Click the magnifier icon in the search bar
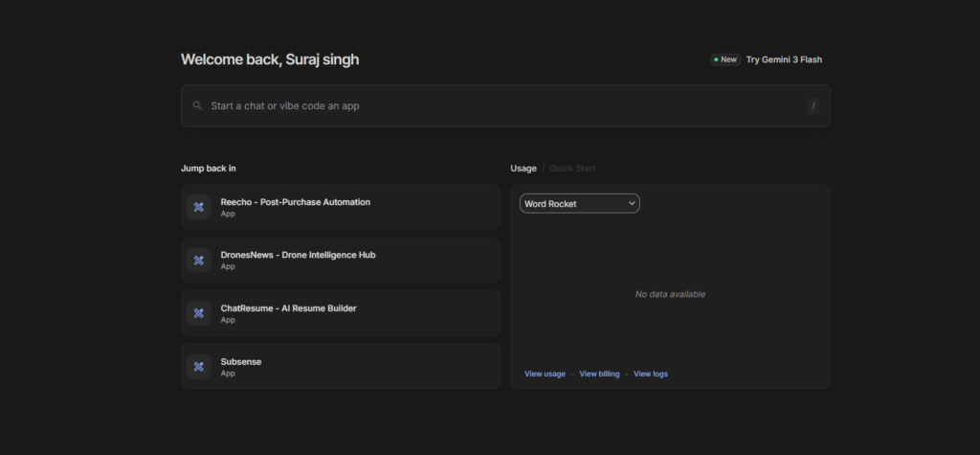This screenshot has width=980, height=455. tap(197, 105)
